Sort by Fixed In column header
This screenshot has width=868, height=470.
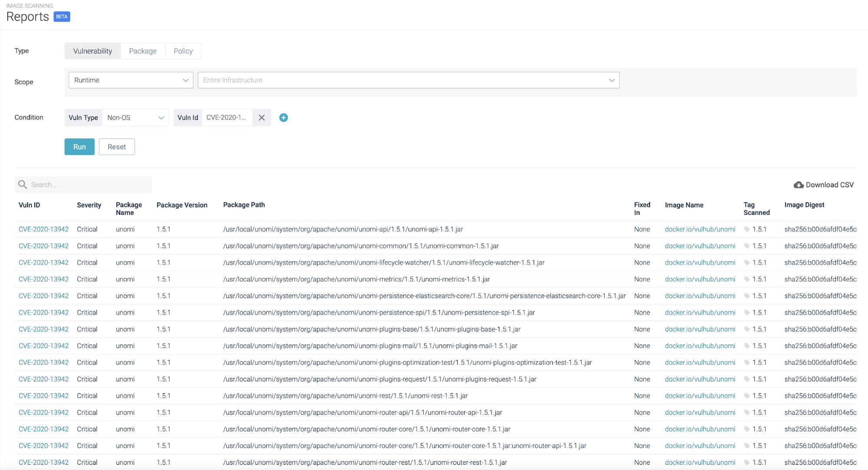[642, 209]
